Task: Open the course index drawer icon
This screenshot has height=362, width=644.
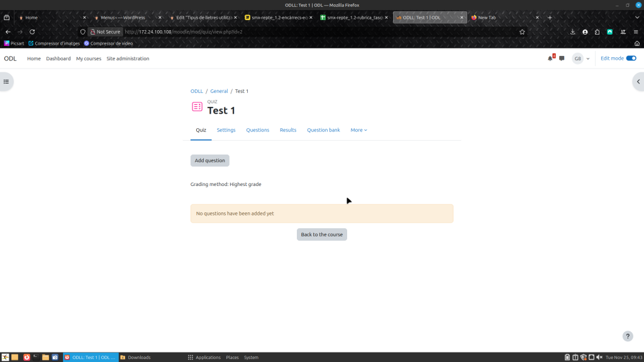Action: 6,82
